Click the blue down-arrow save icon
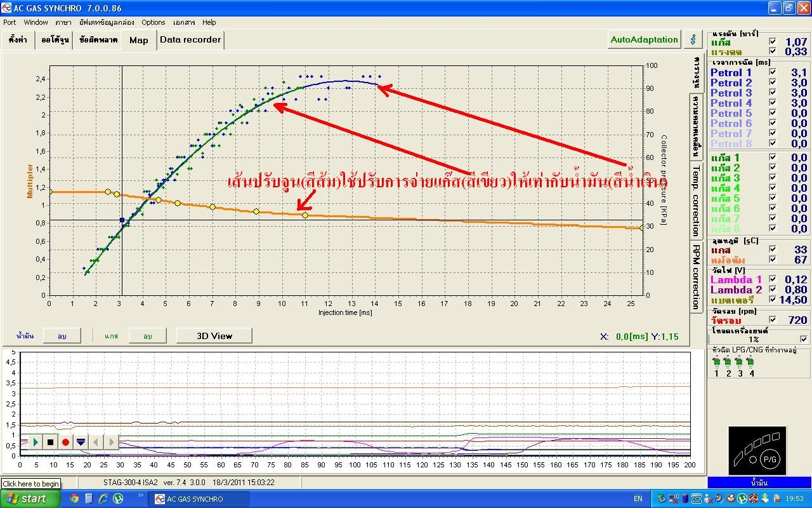812x508 pixels. click(81, 442)
